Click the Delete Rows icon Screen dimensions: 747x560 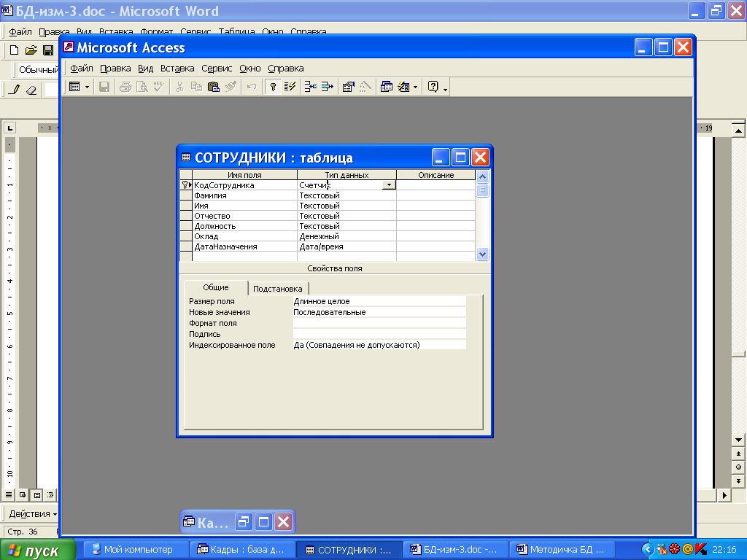tap(327, 87)
